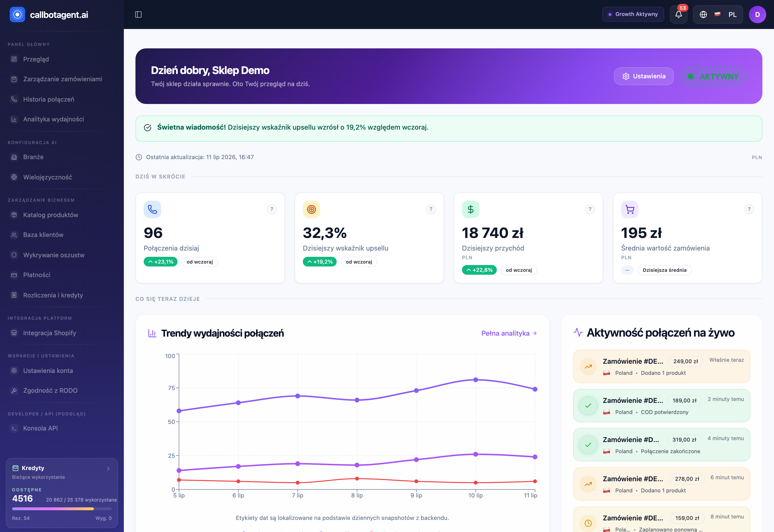The image size is (774, 532).
Task: Click the bar chart icon beside Trendy wydajności
Action: tap(152, 333)
